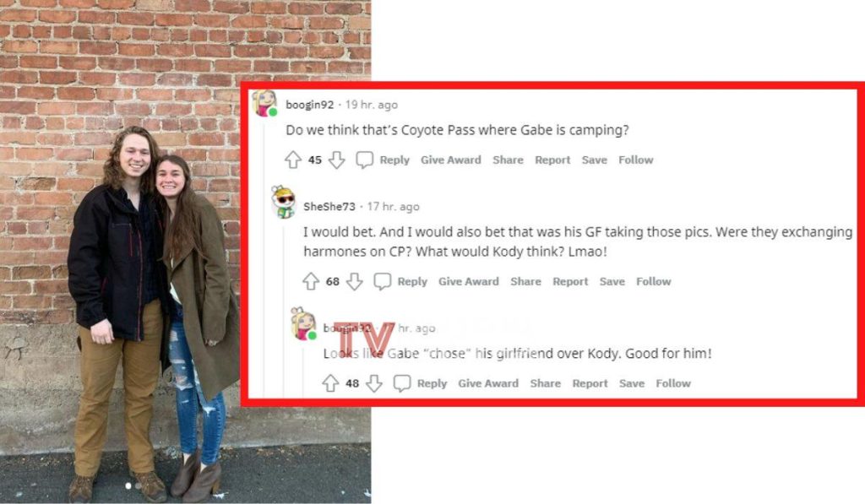865x504 pixels.
Task: Select the couple photo by brick wall
Action: 185,252
